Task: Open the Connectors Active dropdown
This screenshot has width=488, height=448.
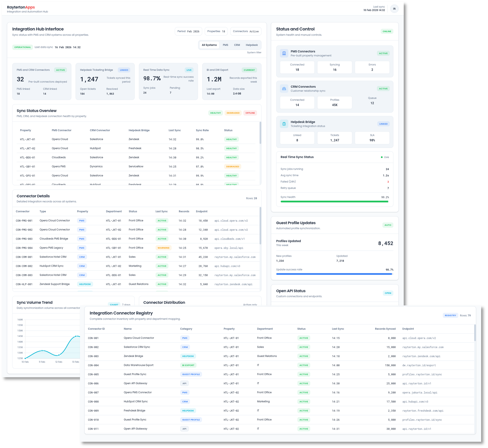Action: coord(246,31)
